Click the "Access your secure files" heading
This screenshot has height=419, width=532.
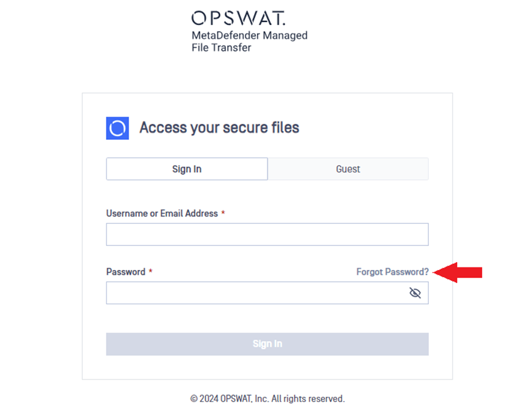point(220,128)
